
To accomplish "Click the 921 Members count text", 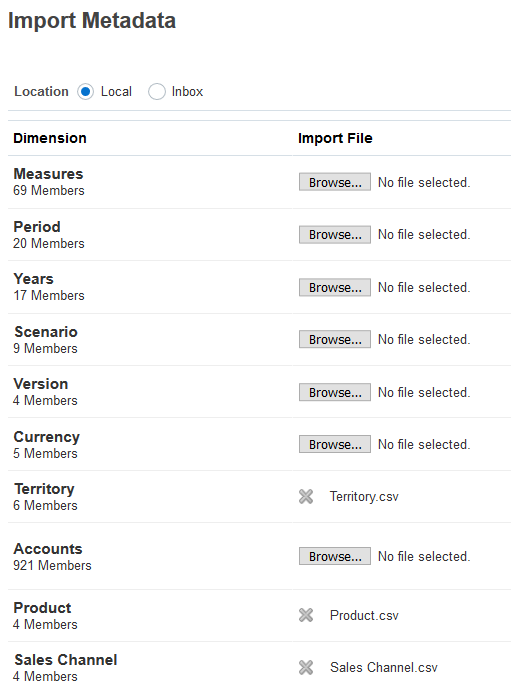I will 52,566.
